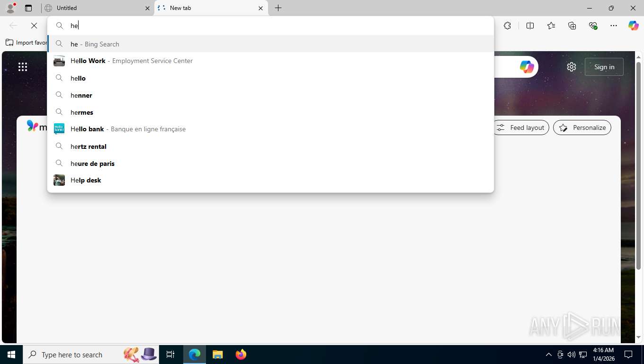Open Task View on the taskbar
The width and height of the screenshot is (644, 364).
[x=170, y=355]
